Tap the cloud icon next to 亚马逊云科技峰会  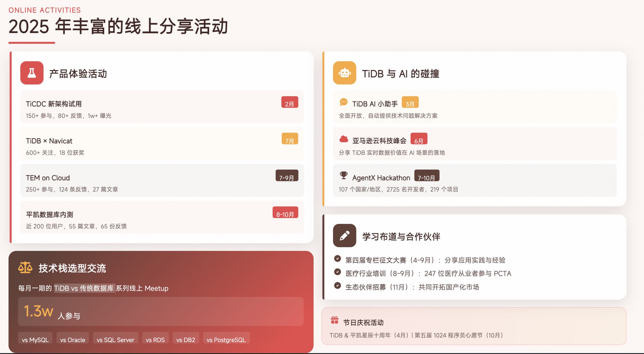pyautogui.click(x=343, y=139)
